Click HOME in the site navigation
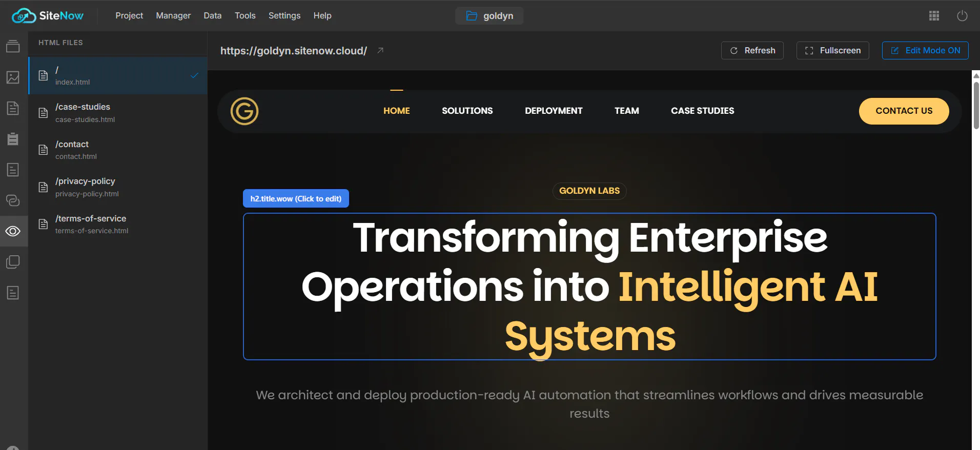The width and height of the screenshot is (980, 450). coord(397,111)
